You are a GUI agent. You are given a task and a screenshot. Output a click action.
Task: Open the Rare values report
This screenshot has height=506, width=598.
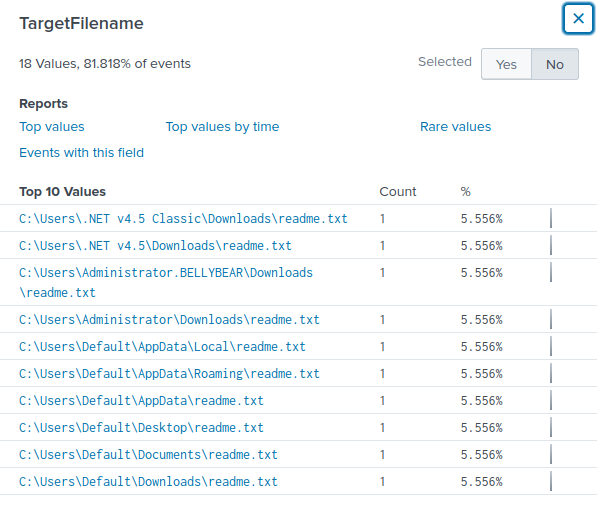[x=455, y=127]
